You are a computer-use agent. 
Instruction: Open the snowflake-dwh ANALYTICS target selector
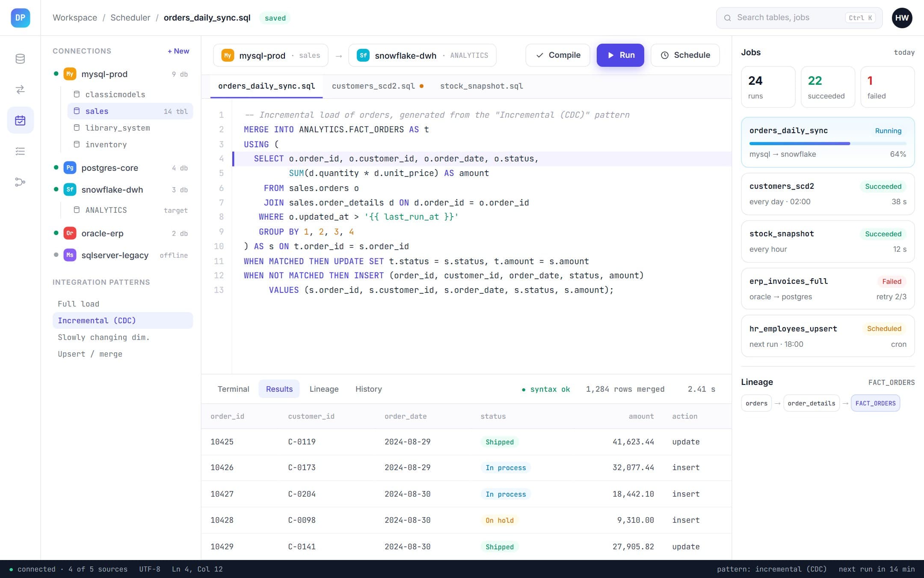coord(422,55)
